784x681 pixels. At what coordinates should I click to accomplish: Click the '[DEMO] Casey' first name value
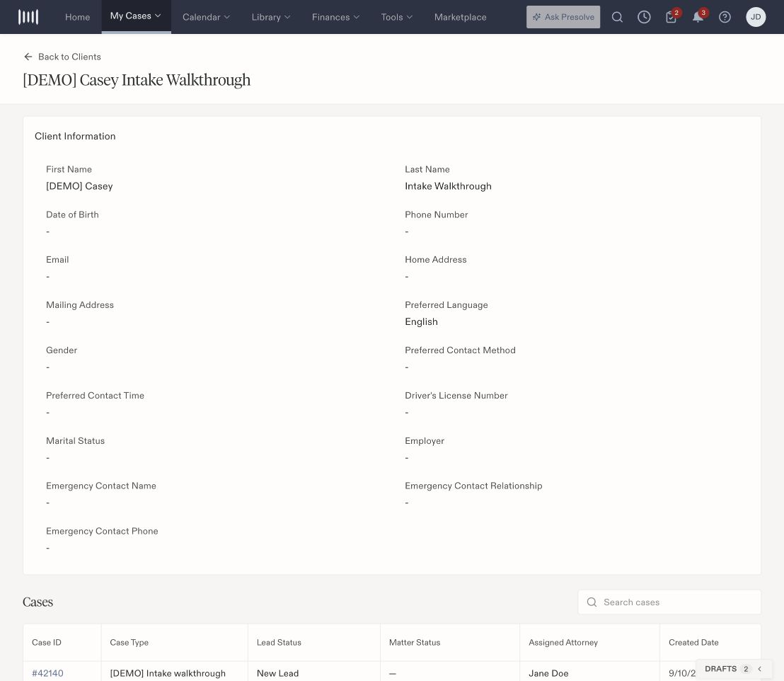click(79, 186)
